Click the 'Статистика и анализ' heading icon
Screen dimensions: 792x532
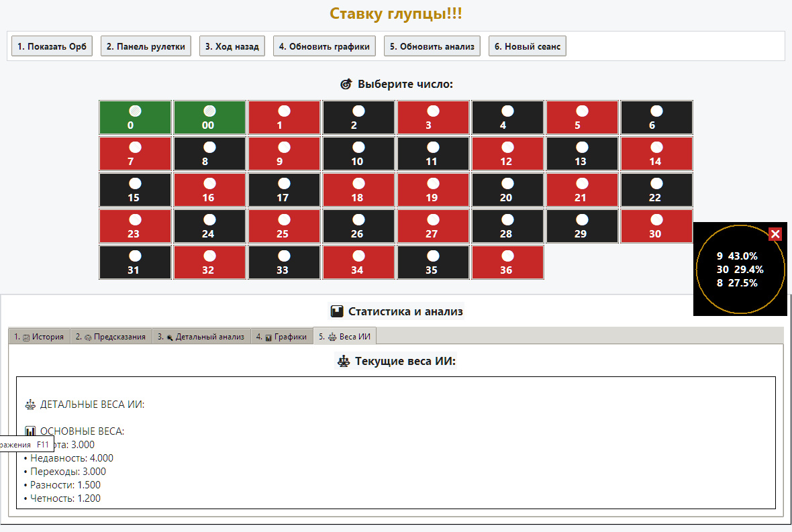coord(337,311)
